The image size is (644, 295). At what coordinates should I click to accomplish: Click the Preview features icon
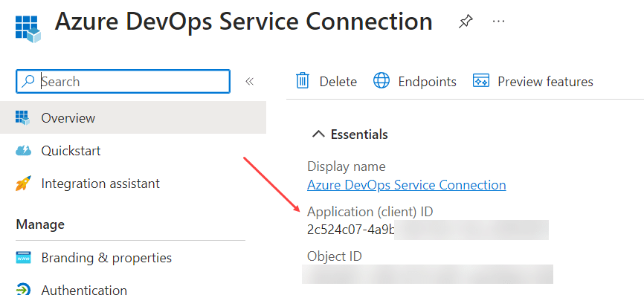click(x=481, y=81)
